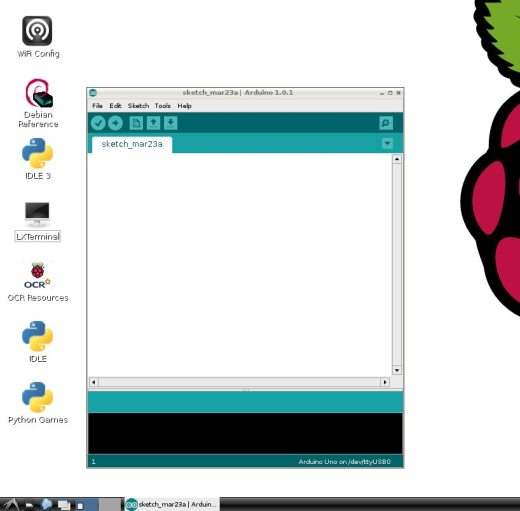Open the Edit menu

115,106
